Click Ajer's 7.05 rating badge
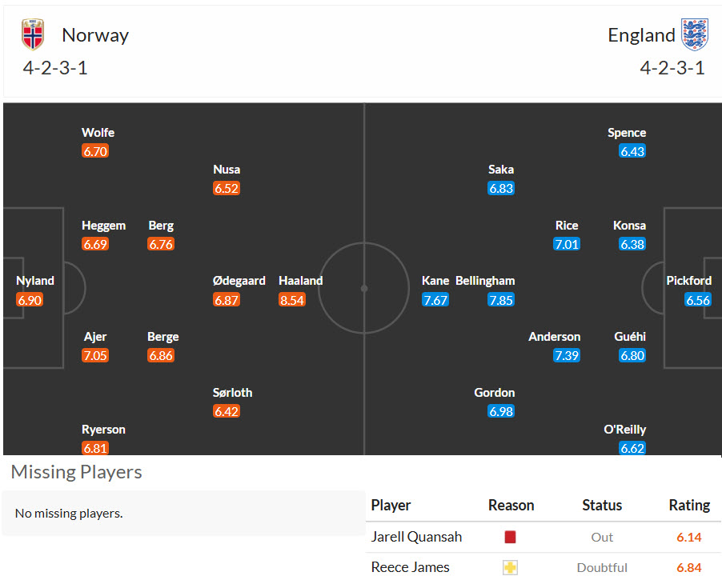 click(95, 355)
